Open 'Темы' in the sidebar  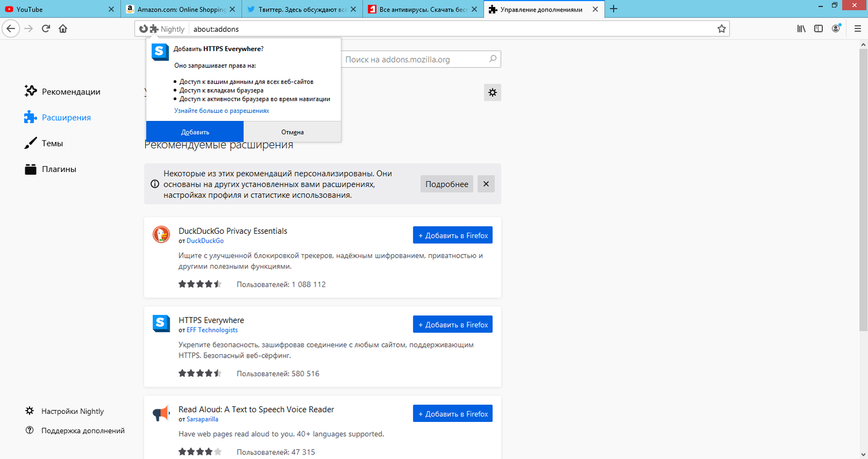(43, 143)
